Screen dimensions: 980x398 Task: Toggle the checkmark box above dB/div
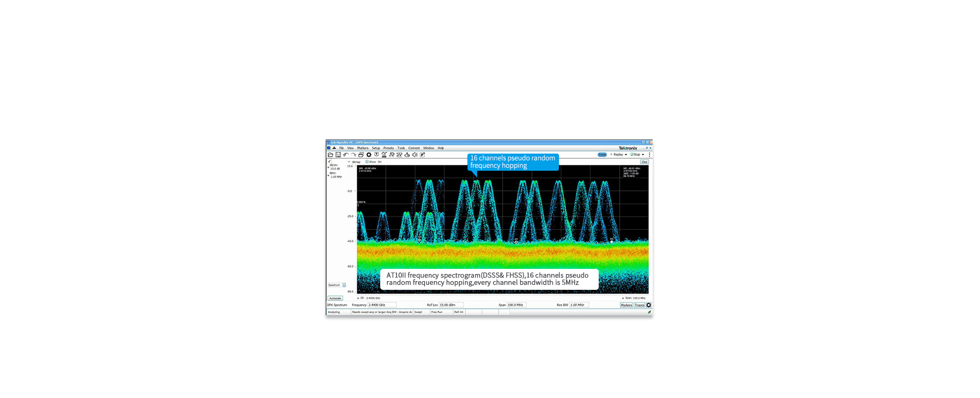point(330,161)
